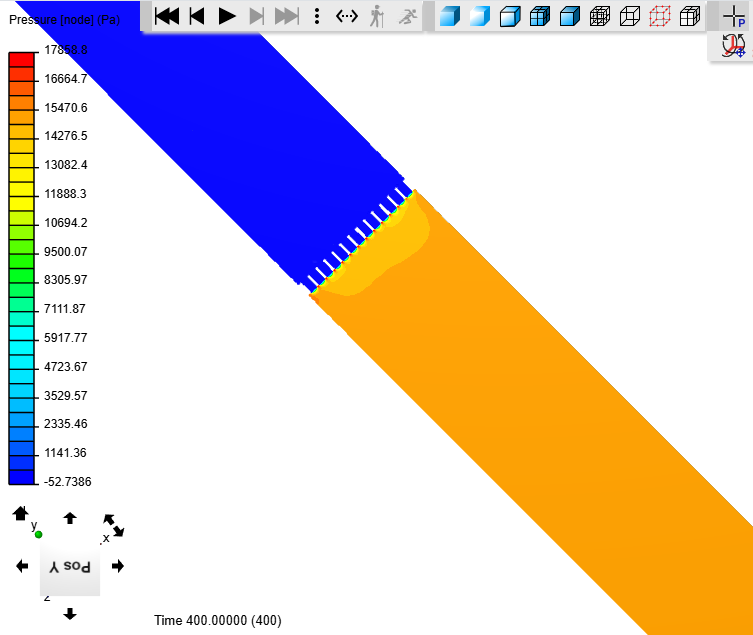Click the legend value 15470.6
This screenshot has height=635, width=753.
[66, 108]
